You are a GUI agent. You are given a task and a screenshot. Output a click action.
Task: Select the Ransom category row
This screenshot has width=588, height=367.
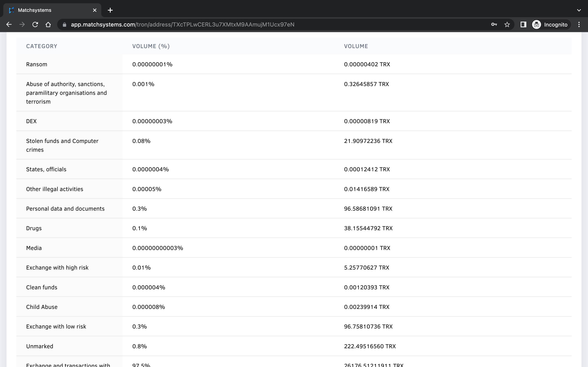[x=37, y=64]
